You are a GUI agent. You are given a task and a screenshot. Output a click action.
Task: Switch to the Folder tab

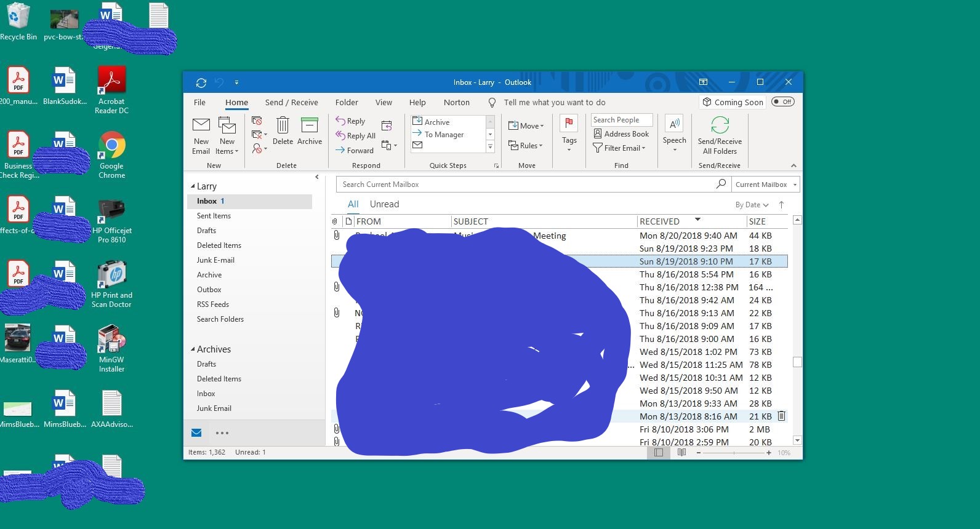347,102
